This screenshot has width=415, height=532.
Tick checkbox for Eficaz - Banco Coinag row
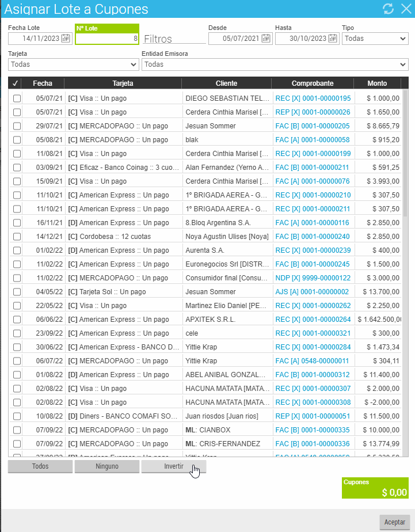[17, 168]
